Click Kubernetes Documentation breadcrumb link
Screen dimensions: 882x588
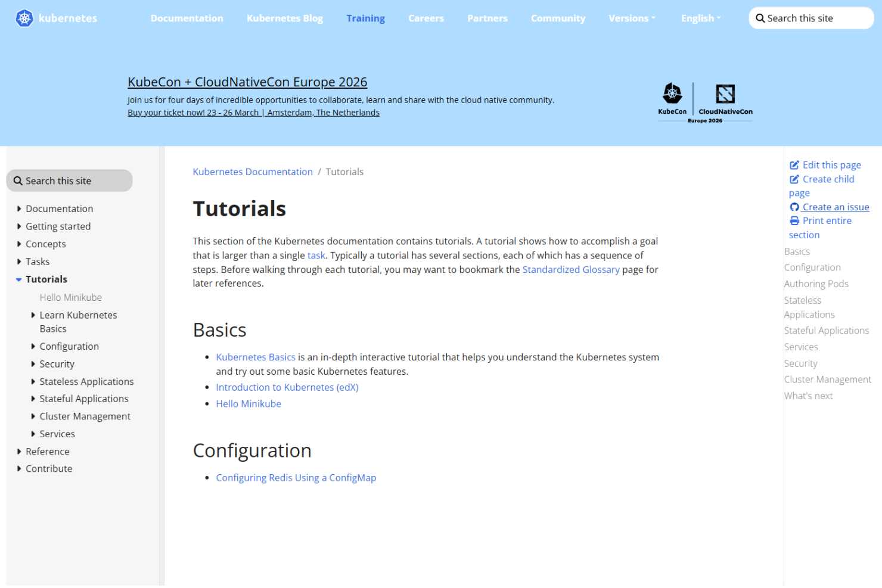point(253,172)
